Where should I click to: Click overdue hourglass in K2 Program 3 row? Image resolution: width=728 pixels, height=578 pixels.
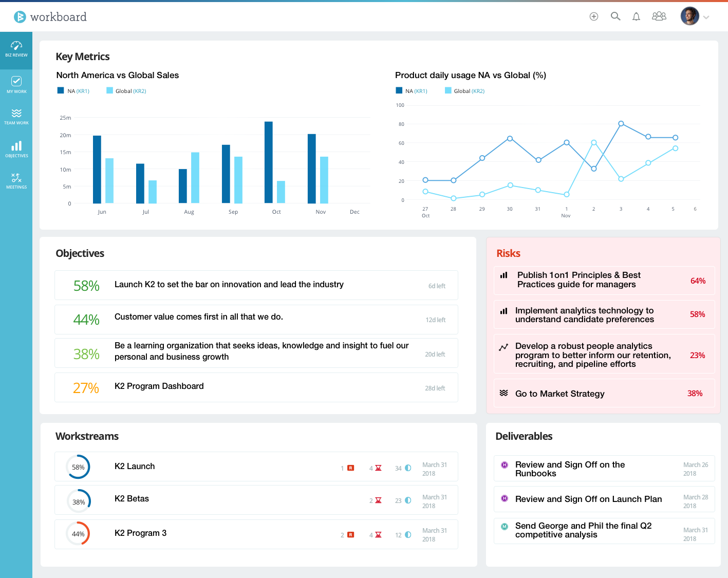[378, 535]
